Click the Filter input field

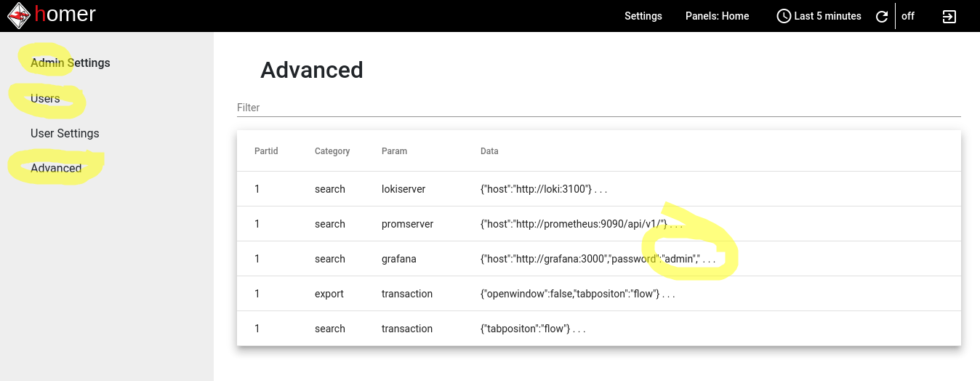pyautogui.click(x=599, y=108)
